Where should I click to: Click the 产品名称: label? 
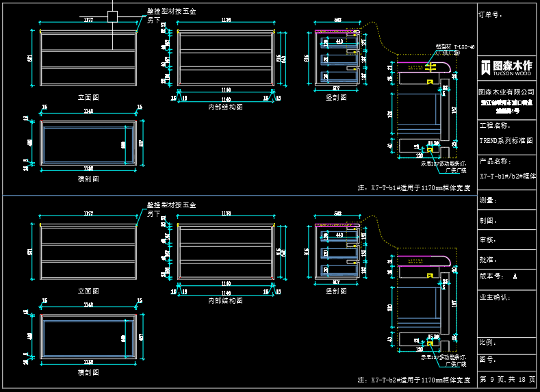pyautogui.click(x=496, y=161)
